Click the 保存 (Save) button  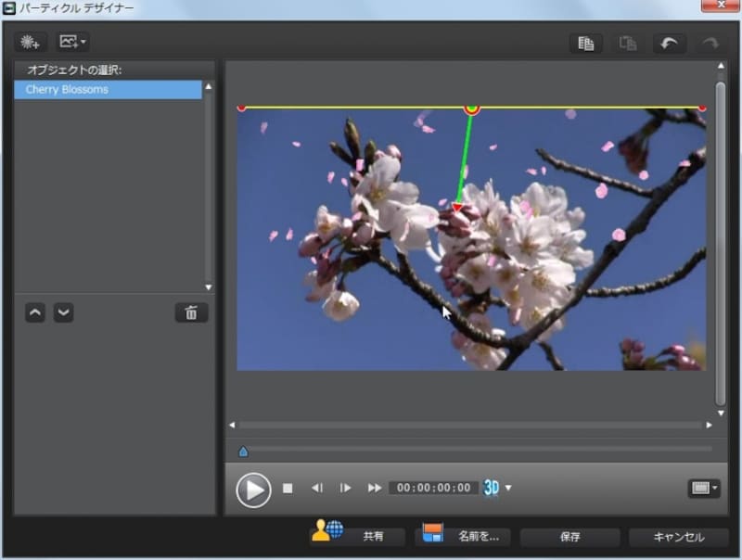[x=569, y=537]
